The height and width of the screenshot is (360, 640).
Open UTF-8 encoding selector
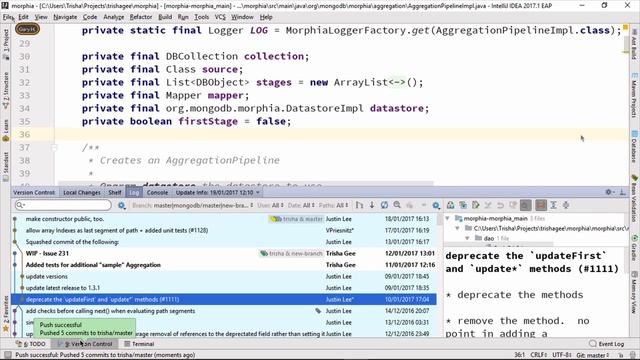coord(562,355)
